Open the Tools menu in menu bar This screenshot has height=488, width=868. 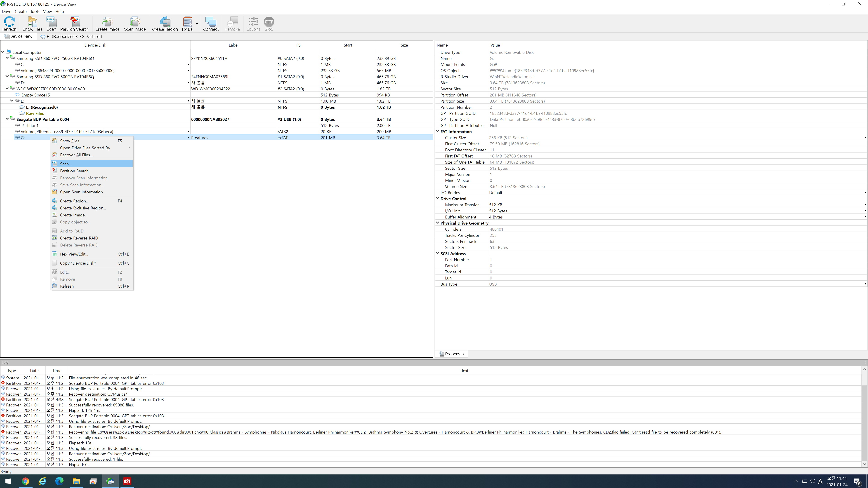pos(35,12)
